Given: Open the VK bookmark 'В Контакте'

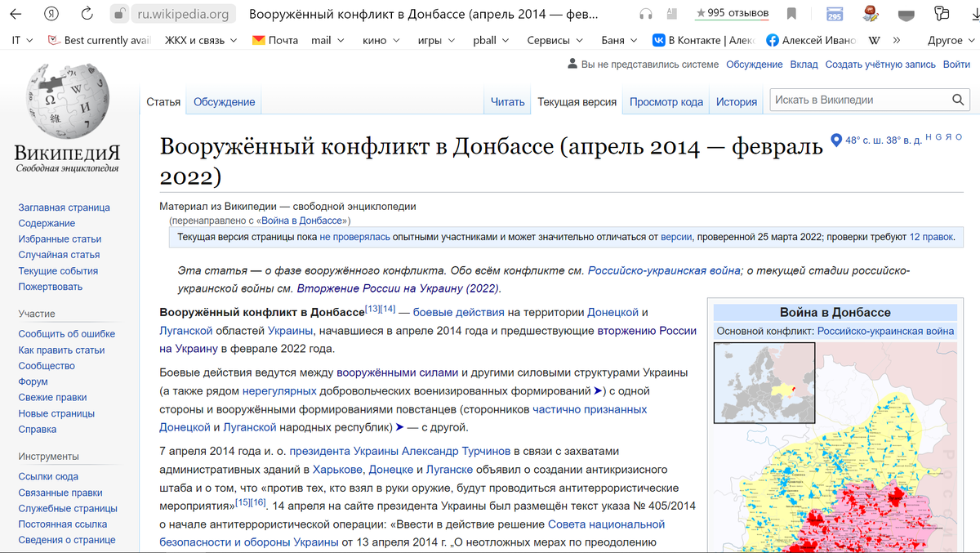Looking at the screenshot, I should click(704, 40).
